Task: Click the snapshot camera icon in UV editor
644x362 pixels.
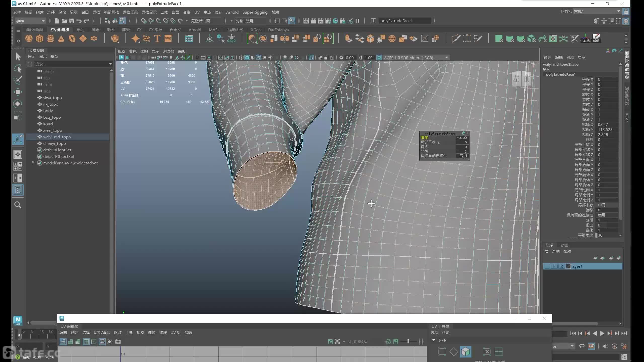Action: point(118,342)
